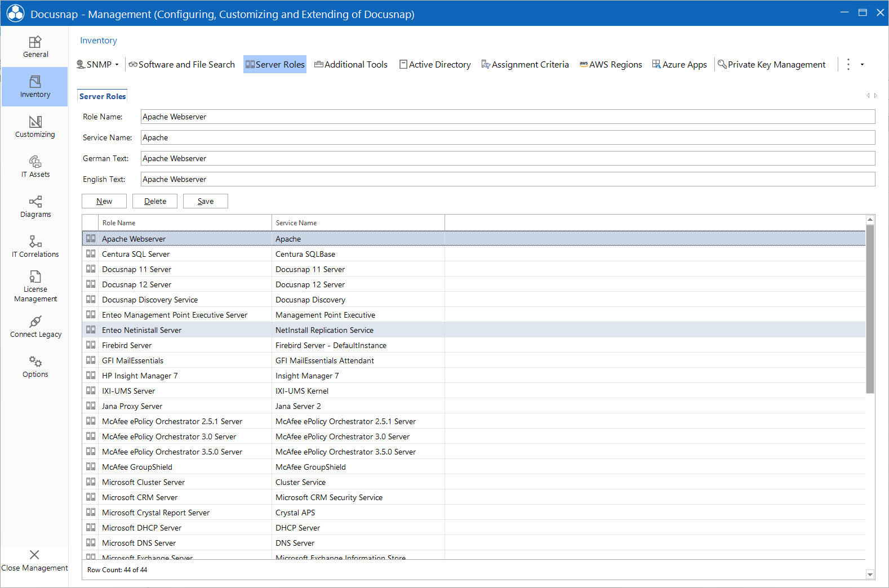Select the Server Roles tab

tap(103, 96)
